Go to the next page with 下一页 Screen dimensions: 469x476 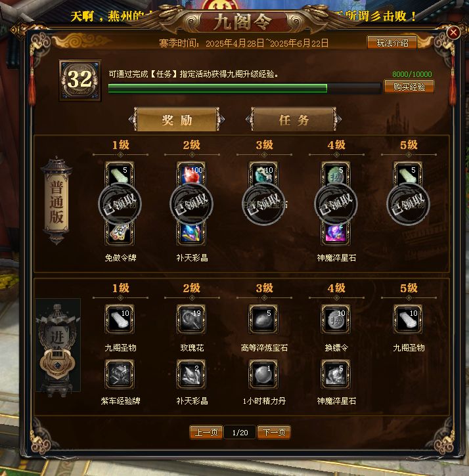point(274,432)
